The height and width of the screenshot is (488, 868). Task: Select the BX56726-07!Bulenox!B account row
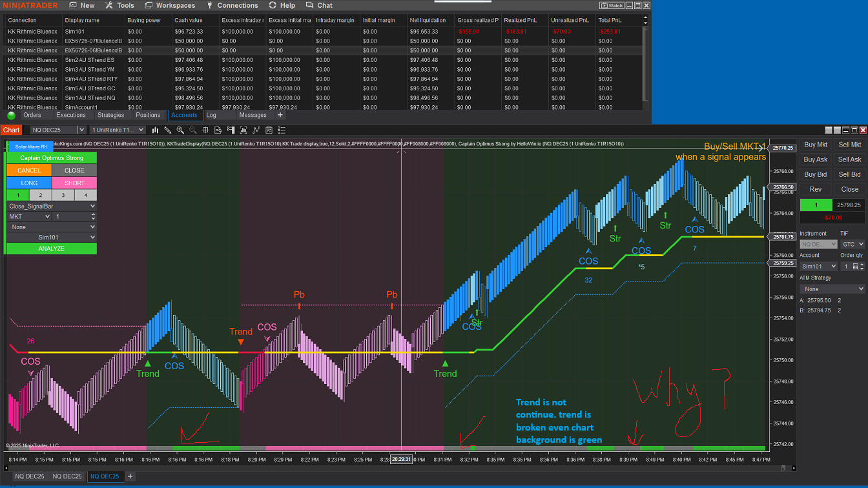(x=323, y=41)
